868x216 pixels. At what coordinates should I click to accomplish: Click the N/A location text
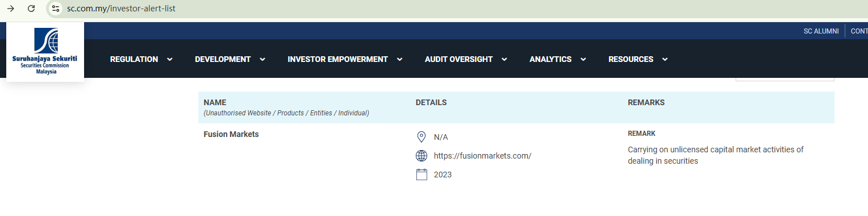coord(441,137)
